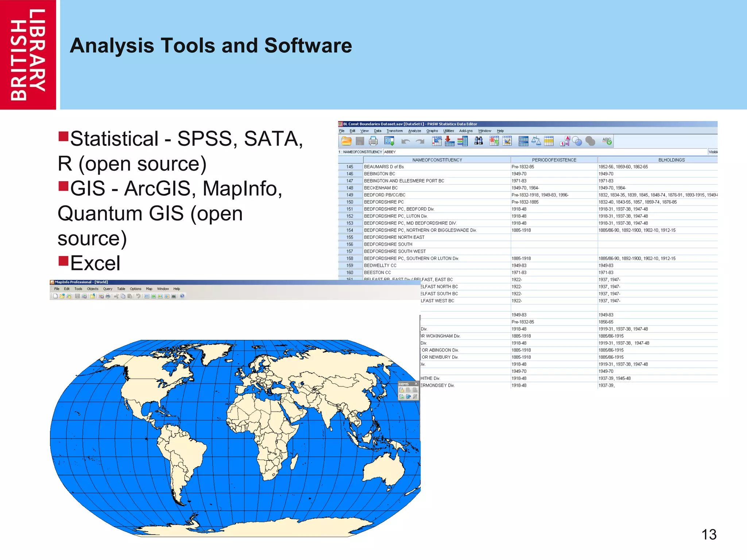Click the Save icon in PASW toolbar

[x=360, y=141]
